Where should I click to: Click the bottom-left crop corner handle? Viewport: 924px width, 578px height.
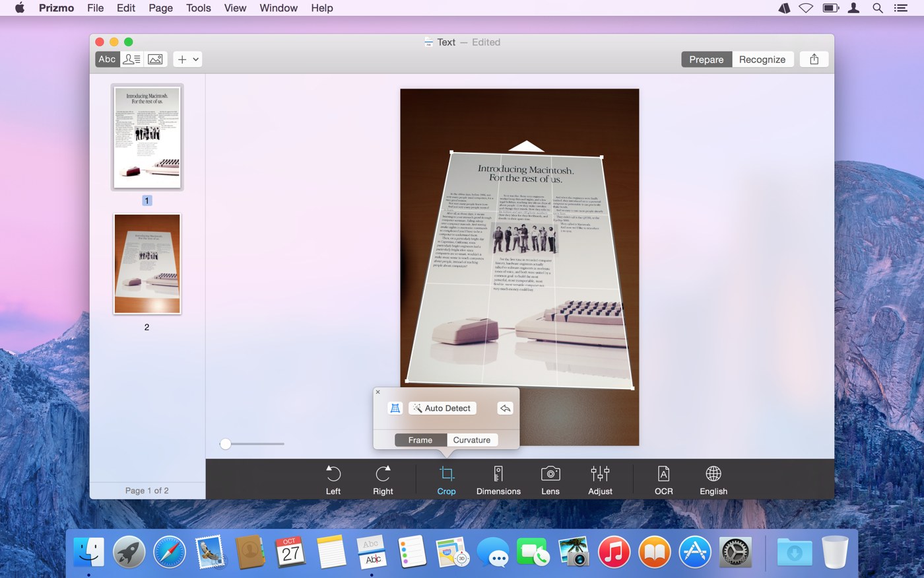407,380
